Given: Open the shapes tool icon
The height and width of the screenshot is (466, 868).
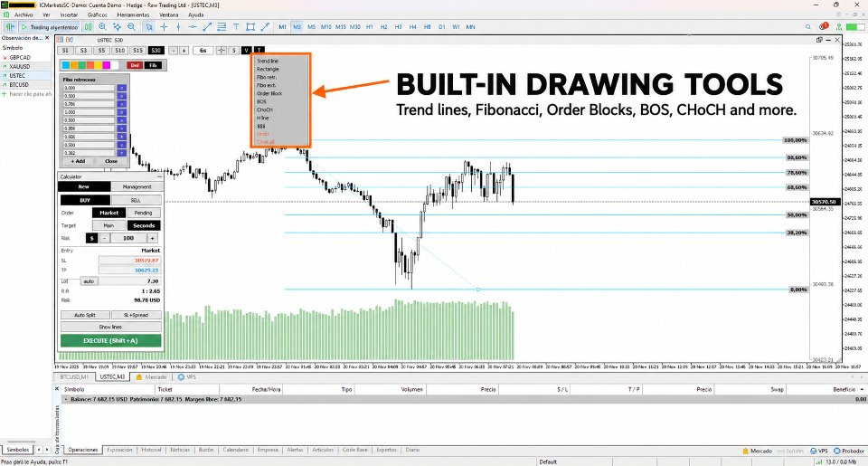Looking at the screenshot, I should point(250,26).
